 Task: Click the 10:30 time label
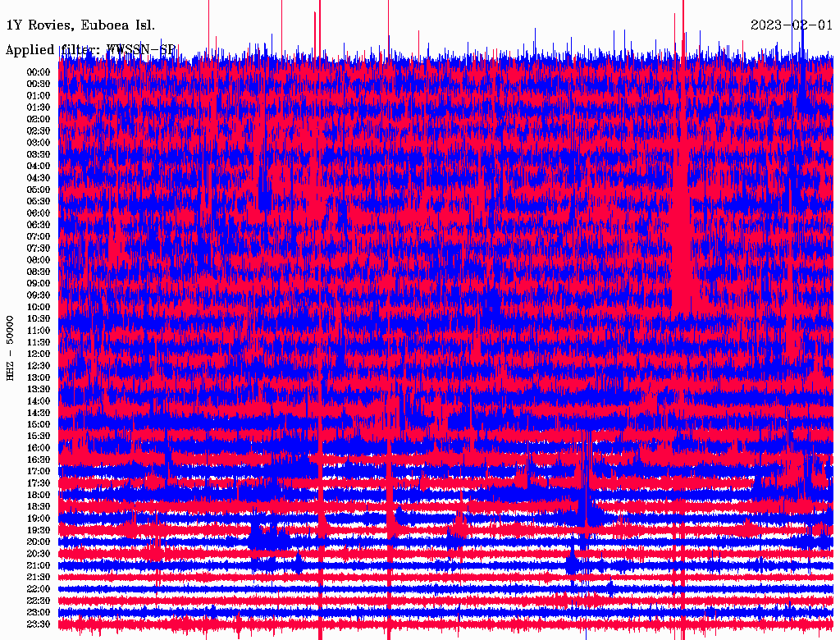point(39,319)
